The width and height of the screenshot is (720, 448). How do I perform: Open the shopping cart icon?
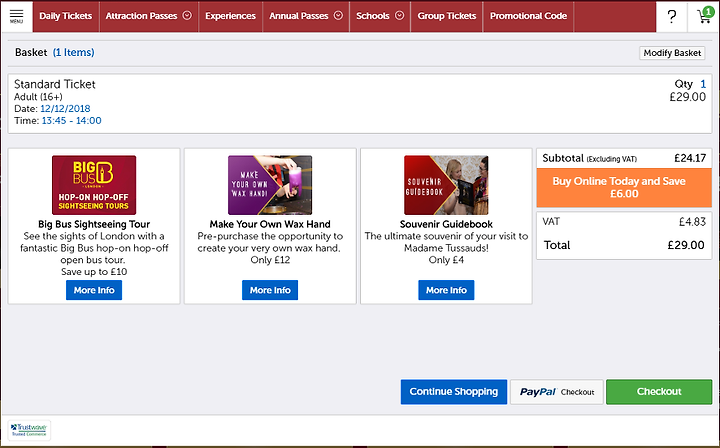704,17
